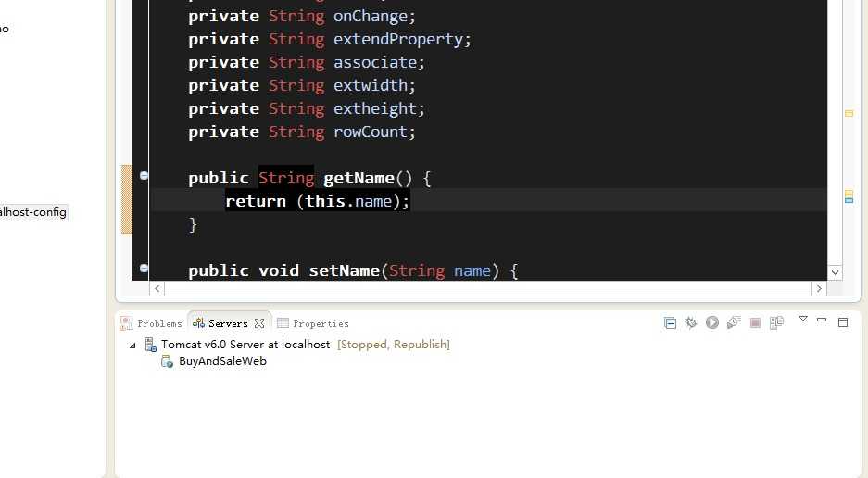Screen dimensions: 868x478
Task: Start the Tomcat server with run icon
Action: point(712,323)
